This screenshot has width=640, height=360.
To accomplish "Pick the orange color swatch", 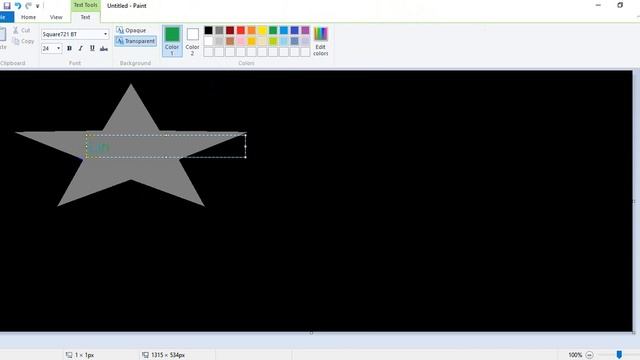I will pyautogui.click(x=251, y=30).
